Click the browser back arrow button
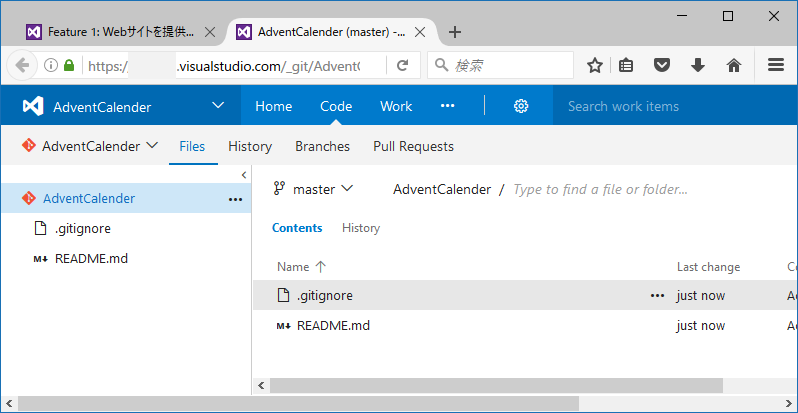 21,65
